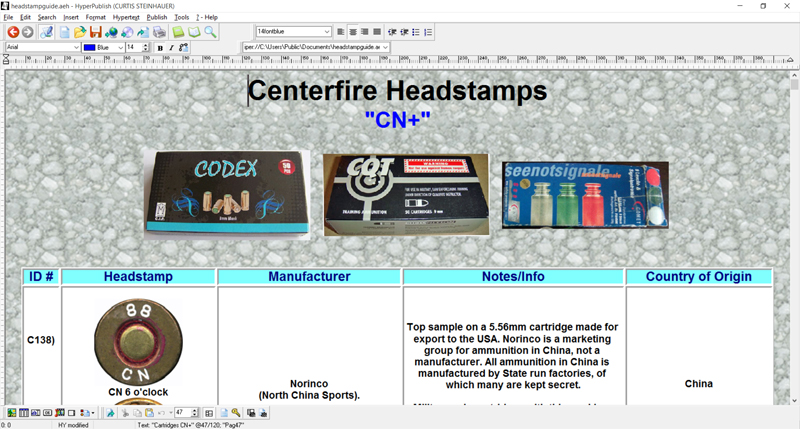Click the CQT training ammunition box image
Viewport: 800px width, 429px height.
pos(406,195)
